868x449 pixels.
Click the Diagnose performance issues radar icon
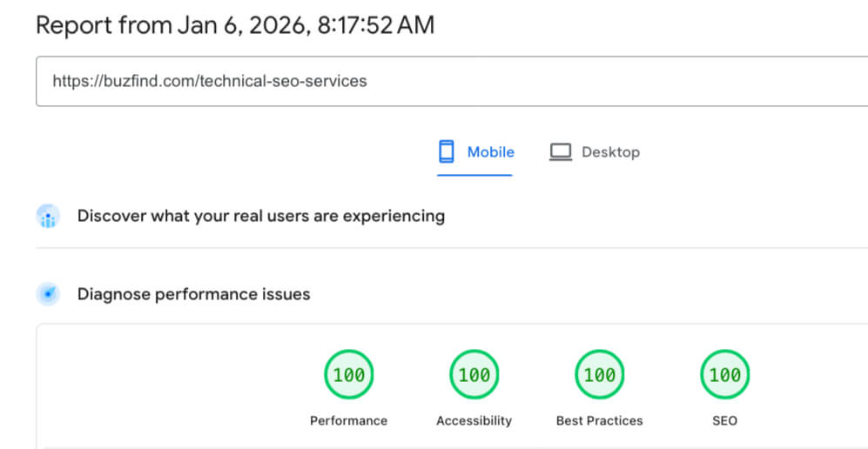(48, 294)
